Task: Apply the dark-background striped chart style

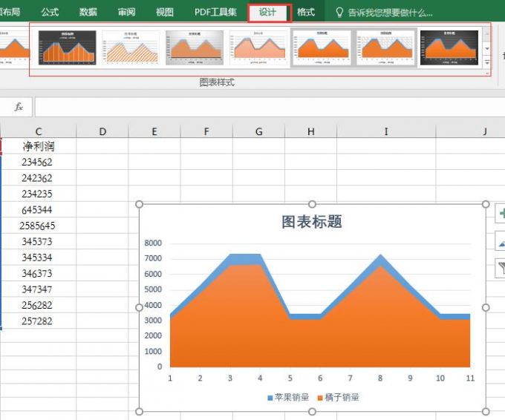Action: (x=68, y=47)
